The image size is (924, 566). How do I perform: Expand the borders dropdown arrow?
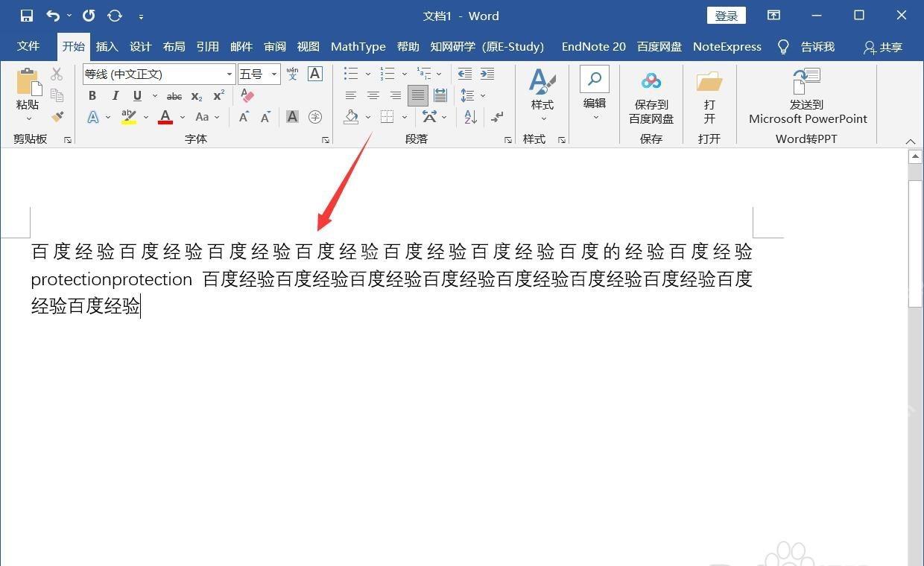(405, 117)
